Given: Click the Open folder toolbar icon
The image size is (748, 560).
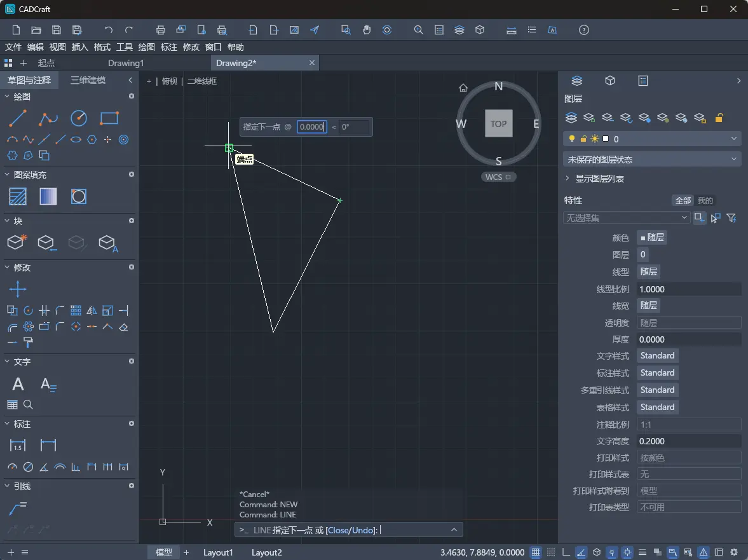Looking at the screenshot, I should pyautogui.click(x=36, y=30).
